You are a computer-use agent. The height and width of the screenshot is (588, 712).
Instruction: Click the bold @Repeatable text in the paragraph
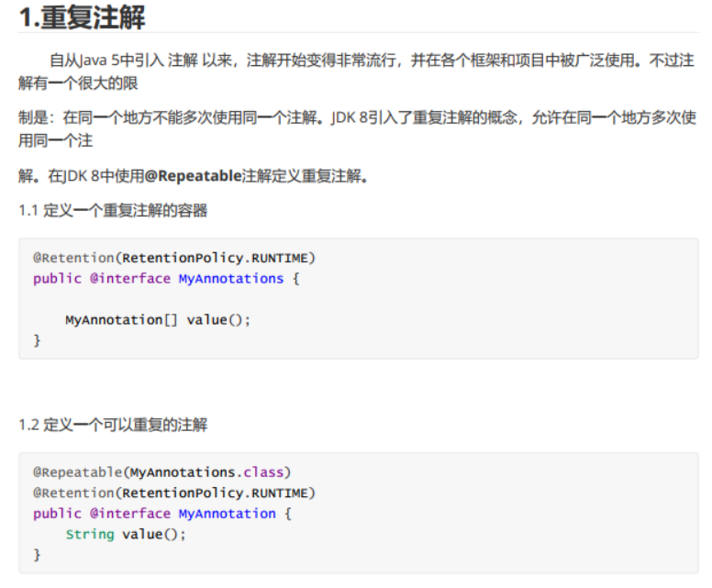coord(193,176)
